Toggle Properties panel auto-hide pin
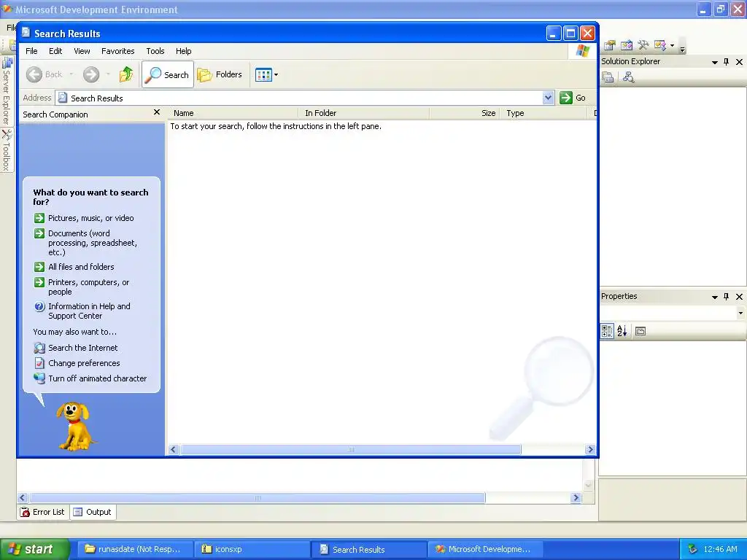The width and height of the screenshot is (747, 560). coord(726,297)
